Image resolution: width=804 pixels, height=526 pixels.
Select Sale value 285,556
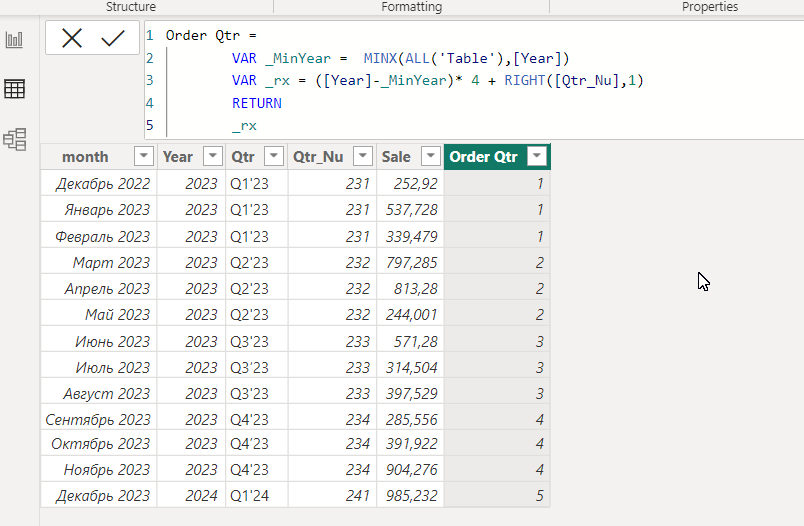[x=410, y=419]
